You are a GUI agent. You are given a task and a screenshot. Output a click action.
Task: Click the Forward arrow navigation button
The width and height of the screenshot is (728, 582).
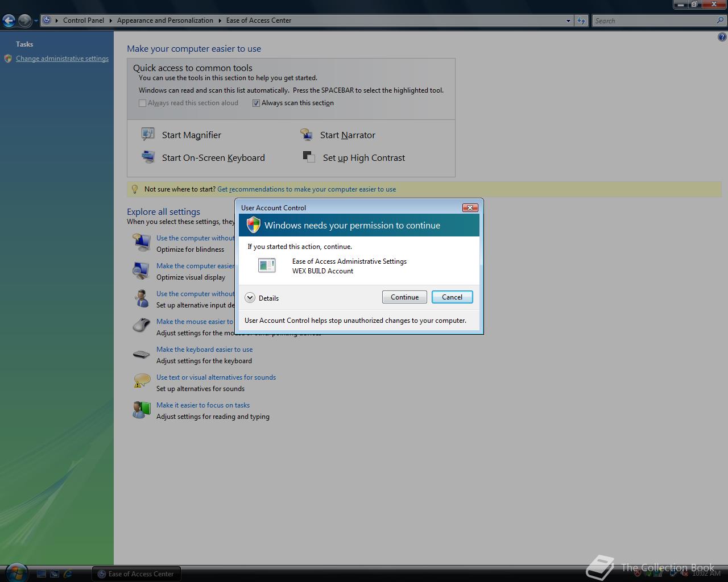[24, 20]
